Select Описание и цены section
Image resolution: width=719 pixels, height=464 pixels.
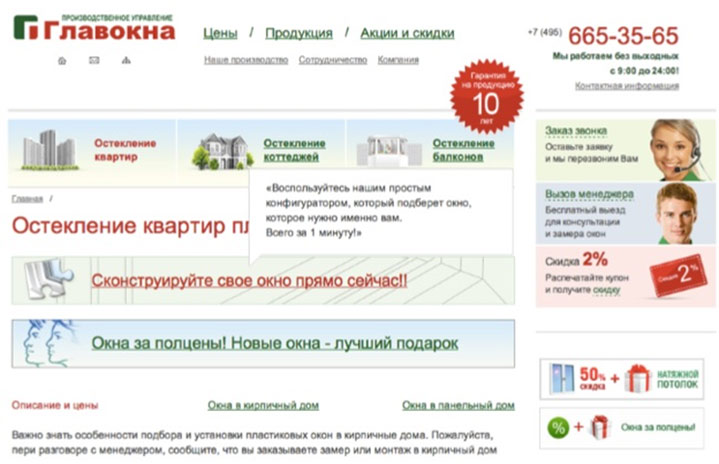pos(55,405)
